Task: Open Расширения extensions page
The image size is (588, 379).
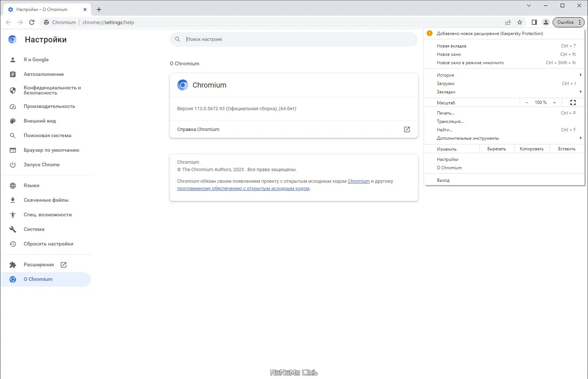Action: point(39,264)
